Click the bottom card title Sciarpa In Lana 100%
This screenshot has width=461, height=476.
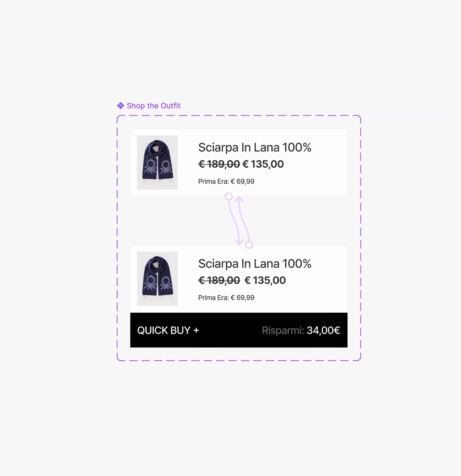[255, 263]
